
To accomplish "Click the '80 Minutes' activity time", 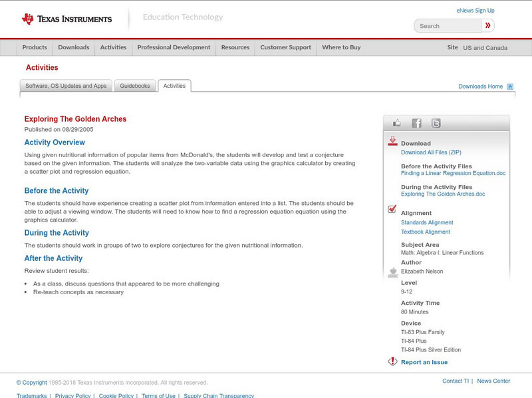I will (414, 311).
